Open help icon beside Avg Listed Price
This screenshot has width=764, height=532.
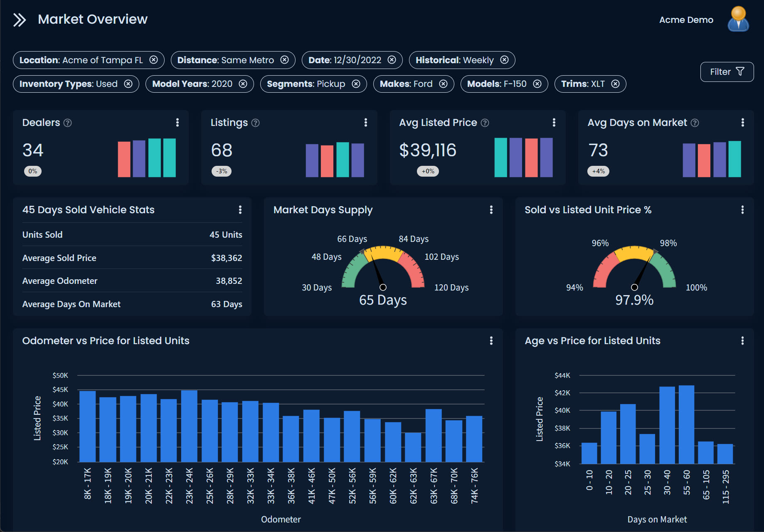pyautogui.click(x=485, y=123)
